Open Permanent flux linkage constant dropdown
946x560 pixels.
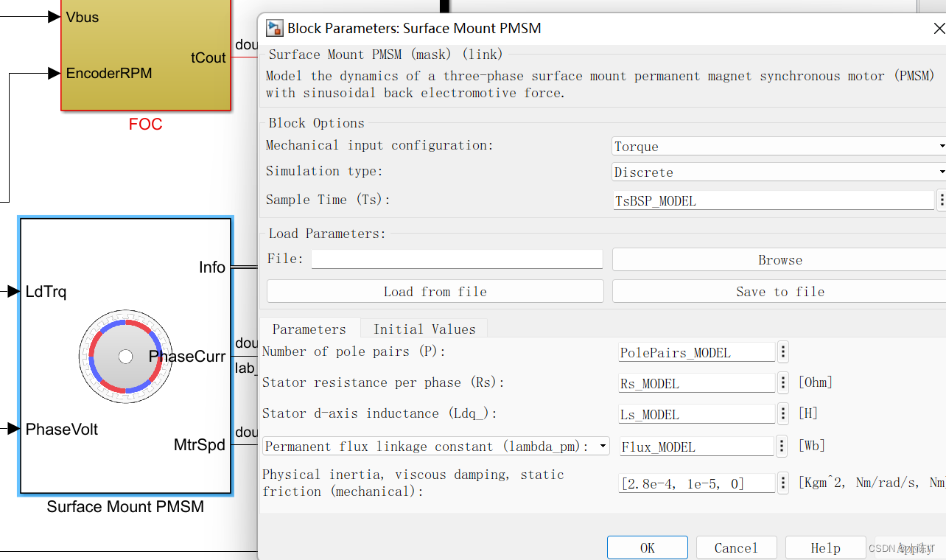[x=436, y=446]
